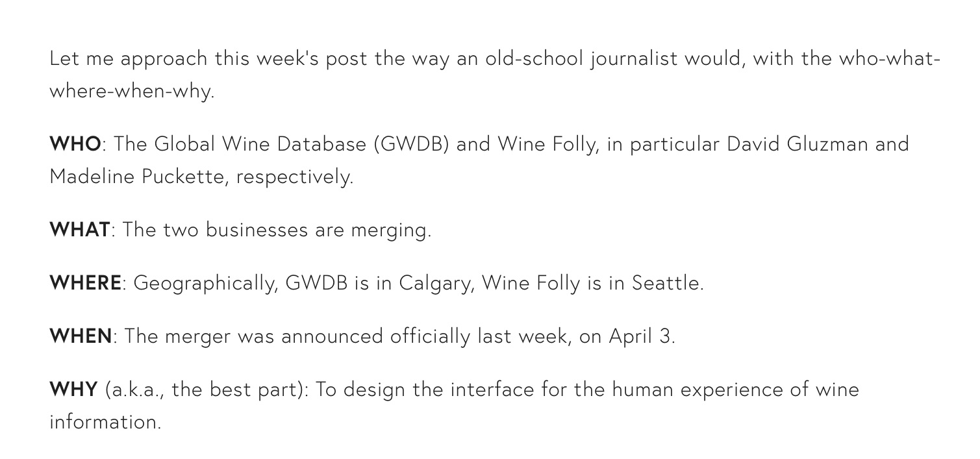Click the bold WHERE label
The width and height of the screenshot is (980, 459).
[85, 283]
